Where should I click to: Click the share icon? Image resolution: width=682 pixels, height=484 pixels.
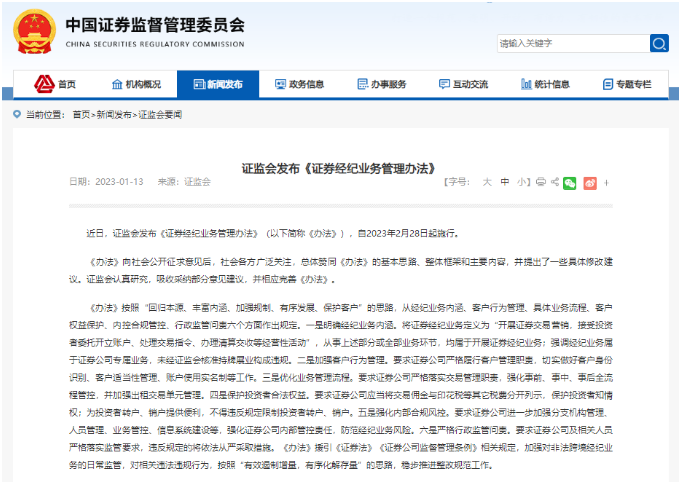point(555,182)
